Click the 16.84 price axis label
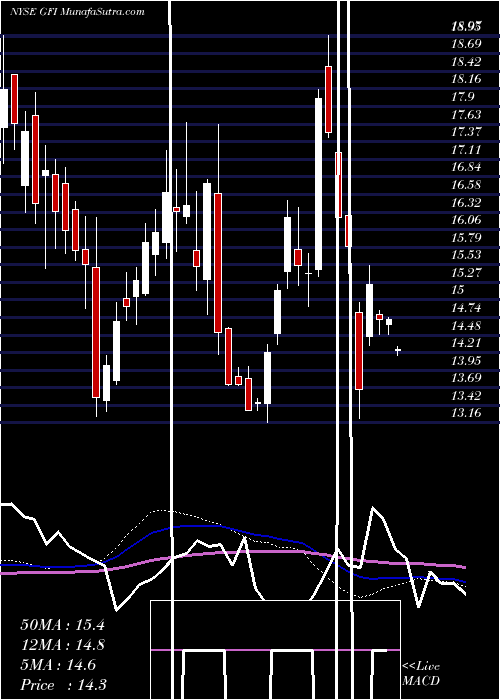This screenshot has width=500, height=700. pyautogui.click(x=466, y=167)
